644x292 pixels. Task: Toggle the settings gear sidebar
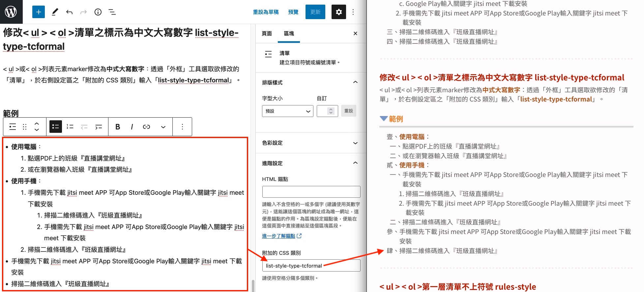coord(339,12)
